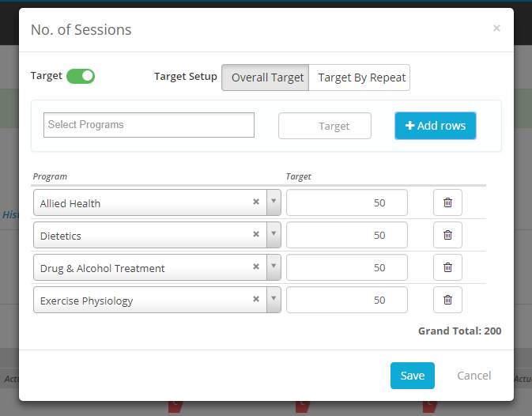532x416 pixels.
Task: Open the Allied Health program dropdown arrow
Action: (274, 202)
